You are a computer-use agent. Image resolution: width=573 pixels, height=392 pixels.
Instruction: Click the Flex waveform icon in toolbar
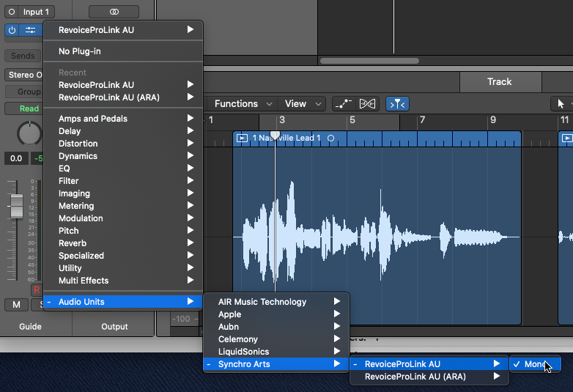click(368, 104)
